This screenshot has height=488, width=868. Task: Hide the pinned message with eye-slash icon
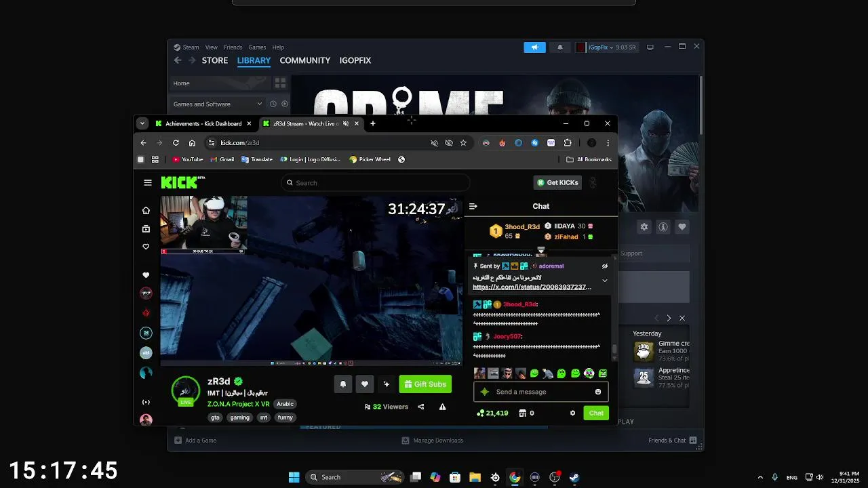605,266
